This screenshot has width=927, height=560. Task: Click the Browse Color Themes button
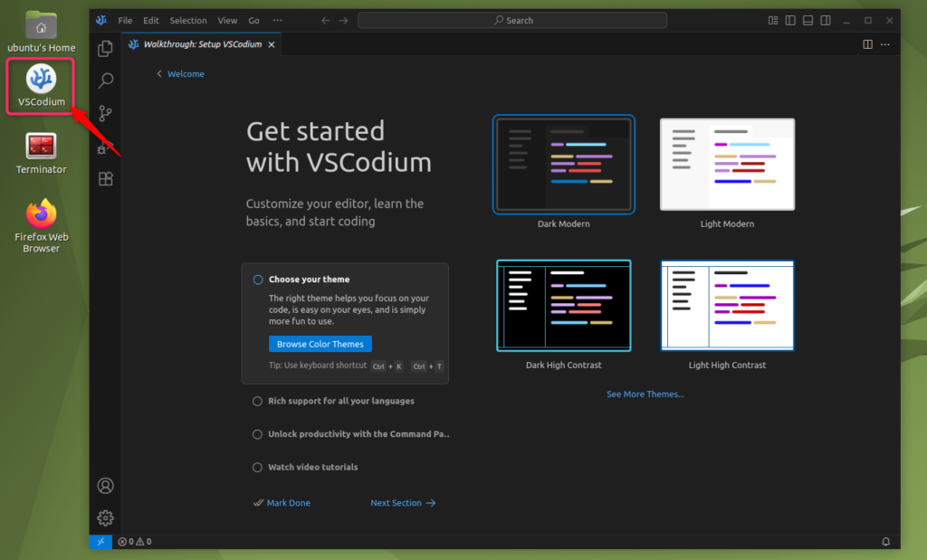[320, 344]
